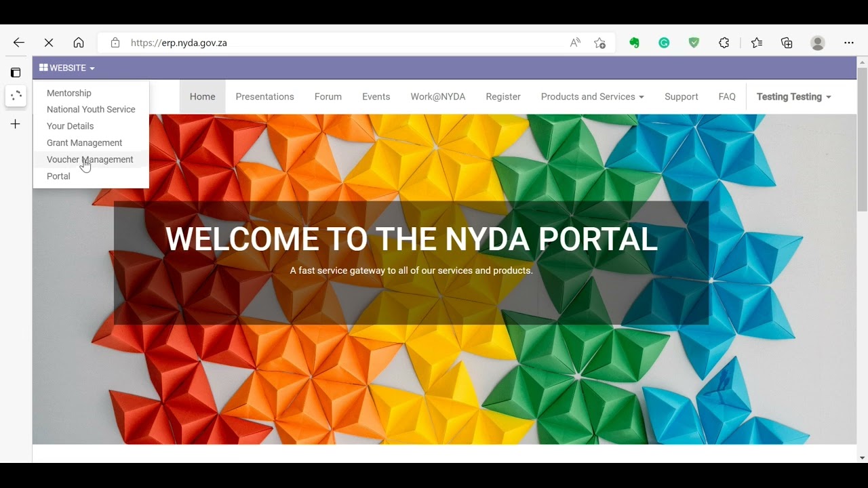Open the Events nav link
Viewport: 868px width, 488px height.
(x=376, y=97)
